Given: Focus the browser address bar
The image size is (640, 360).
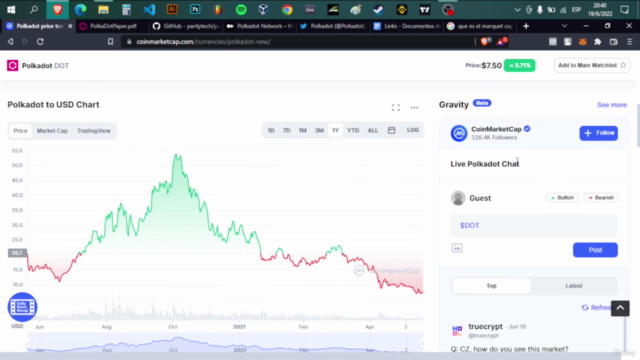Looking at the screenshot, I should 298,42.
